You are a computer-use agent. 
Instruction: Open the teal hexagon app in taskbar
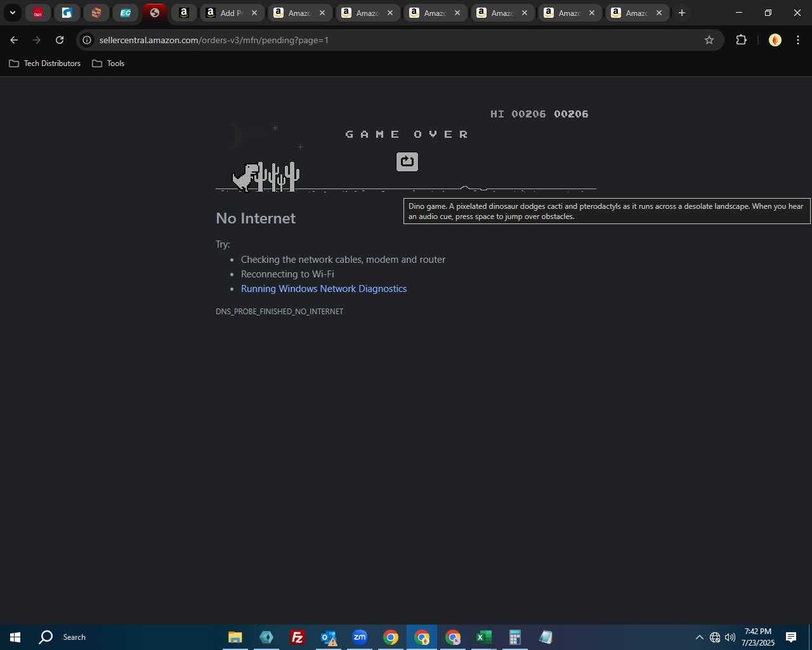(266, 637)
